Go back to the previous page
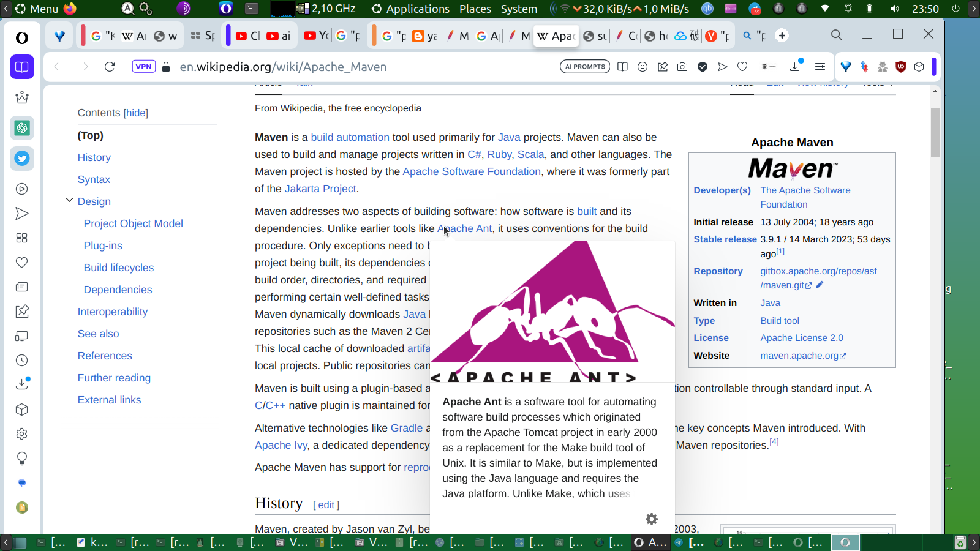The image size is (980, 551). click(x=56, y=67)
